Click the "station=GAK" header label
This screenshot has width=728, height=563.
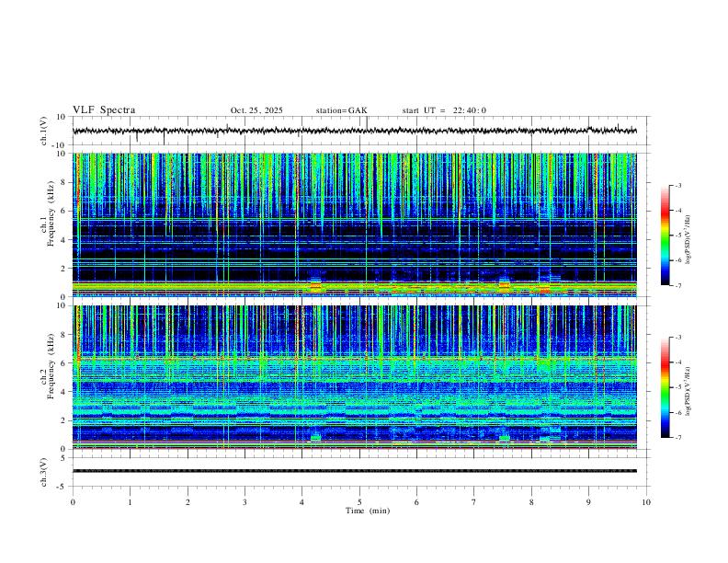(341, 110)
